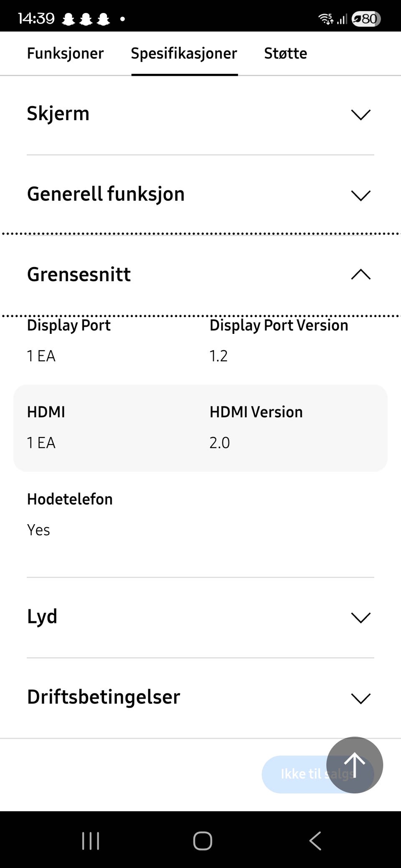Switch to the Funksjoner tab
The image size is (401, 868).
pos(65,53)
